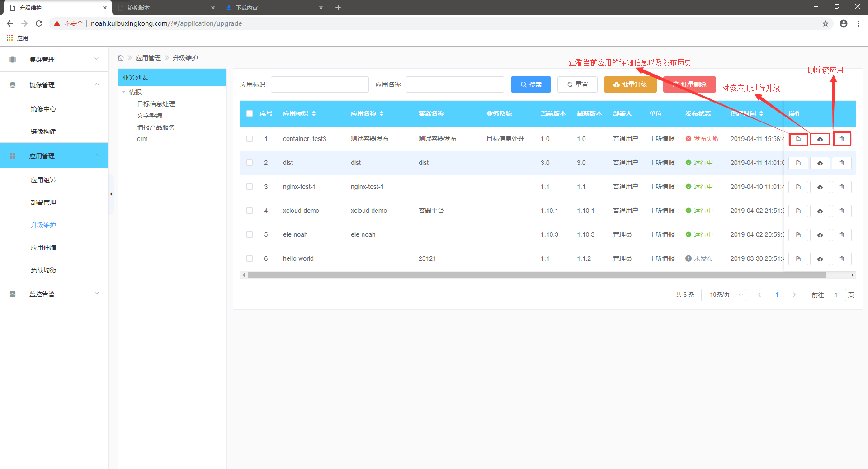Delete the nginx-test-1 application via trash icon

[841, 187]
